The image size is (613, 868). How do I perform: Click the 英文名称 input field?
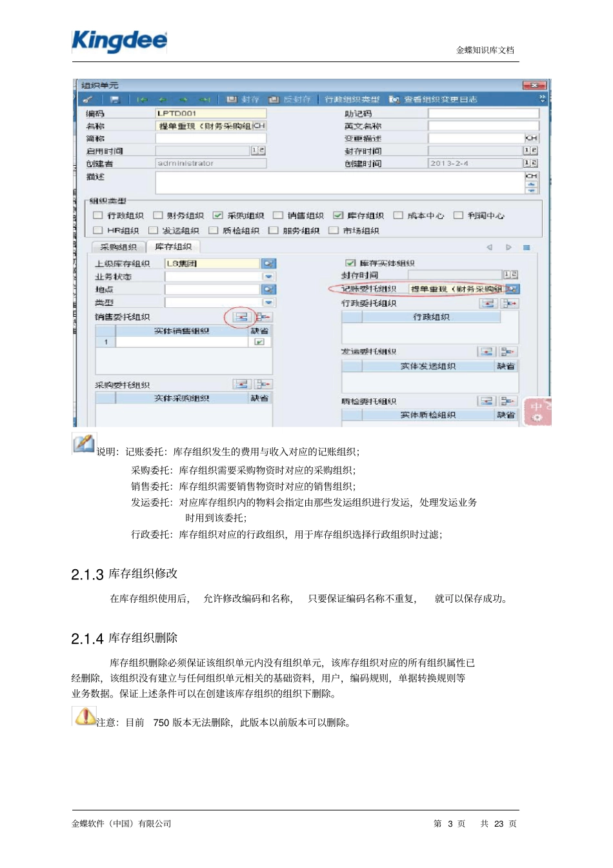[483, 126]
